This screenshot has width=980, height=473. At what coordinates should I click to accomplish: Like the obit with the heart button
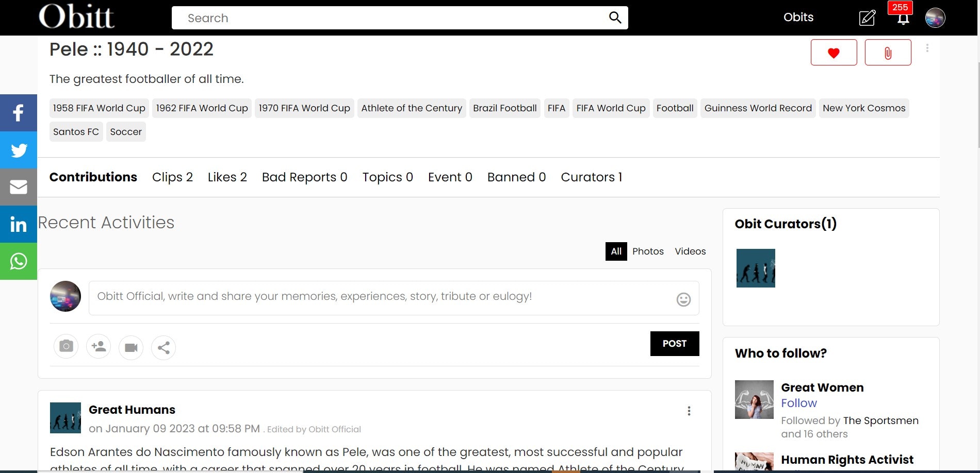click(x=834, y=53)
